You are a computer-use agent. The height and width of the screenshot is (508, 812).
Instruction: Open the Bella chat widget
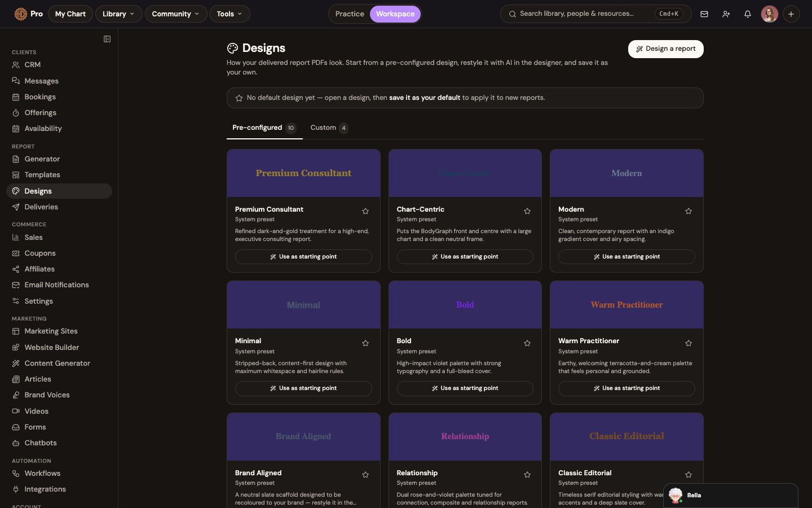pyautogui.click(x=731, y=496)
